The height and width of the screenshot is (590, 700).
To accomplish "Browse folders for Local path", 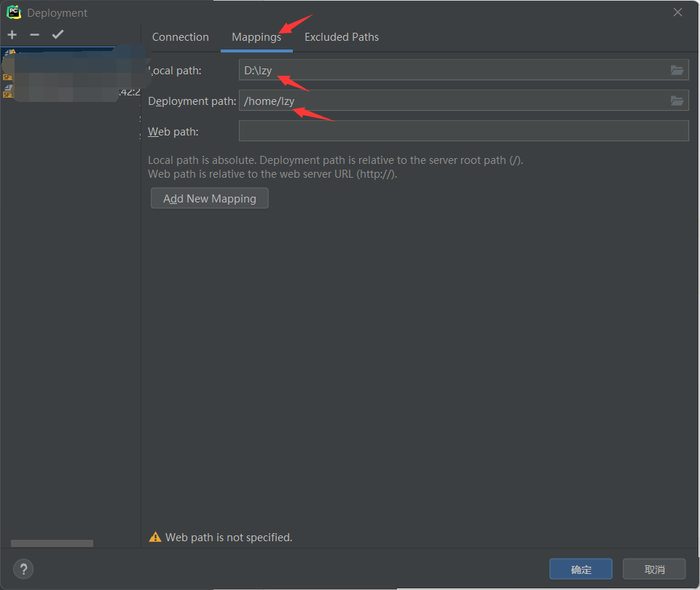I will click(x=677, y=70).
